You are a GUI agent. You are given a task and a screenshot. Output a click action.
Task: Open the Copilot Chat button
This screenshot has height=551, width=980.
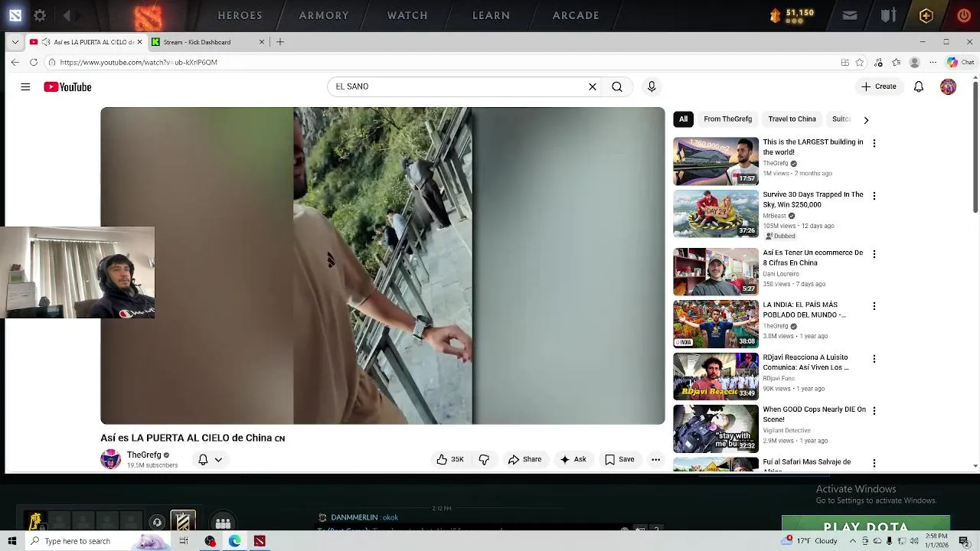tap(960, 62)
